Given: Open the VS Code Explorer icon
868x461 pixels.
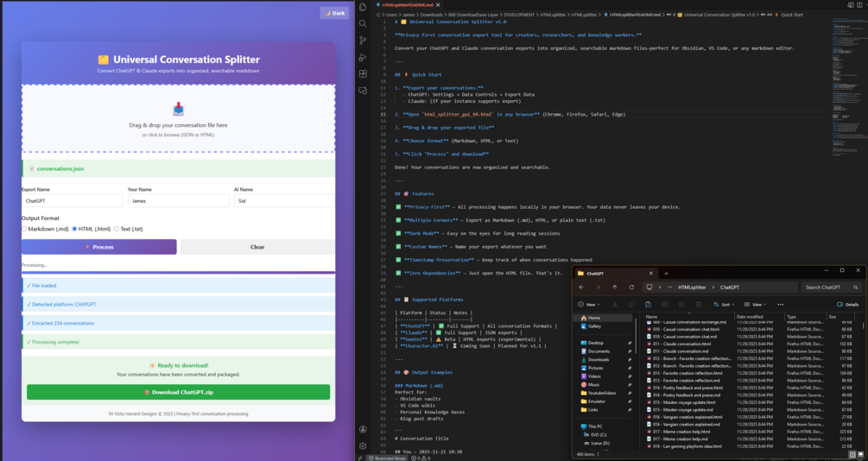Looking at the screenshot, I should pos(363,7).
